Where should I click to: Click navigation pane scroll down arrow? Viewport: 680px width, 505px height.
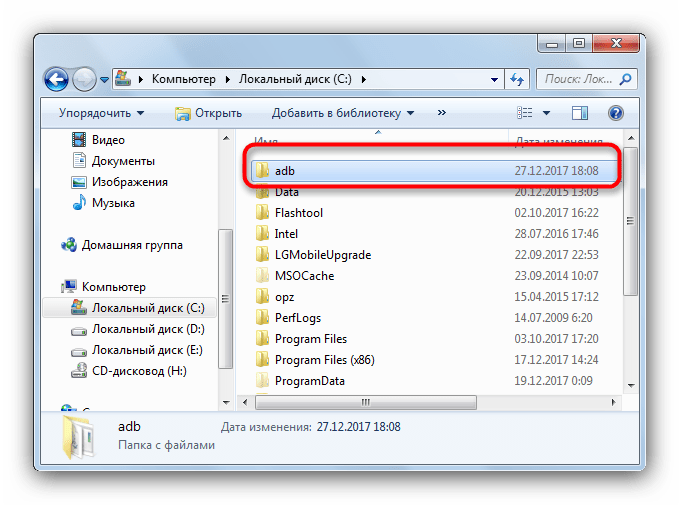tap(226, 402)
